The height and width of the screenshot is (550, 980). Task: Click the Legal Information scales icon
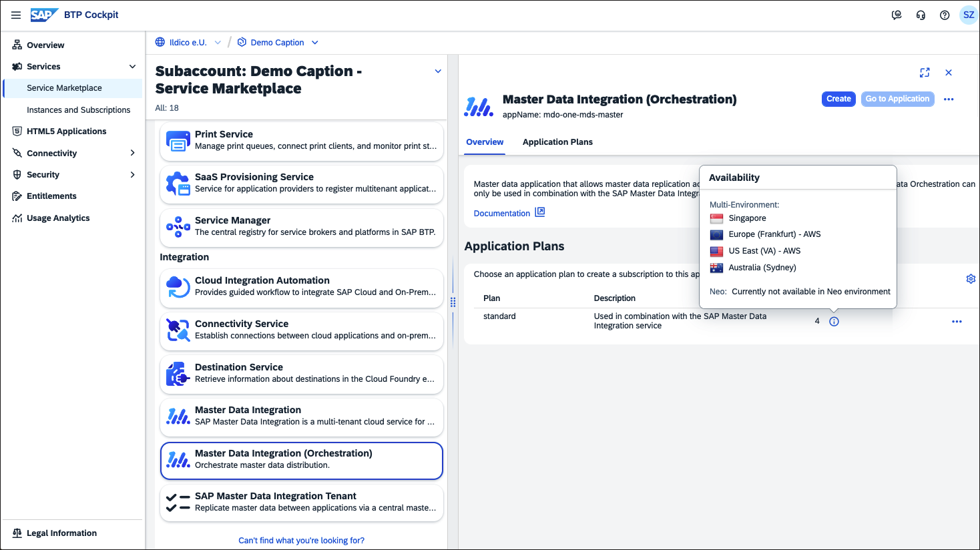click(x=17, y=533)
